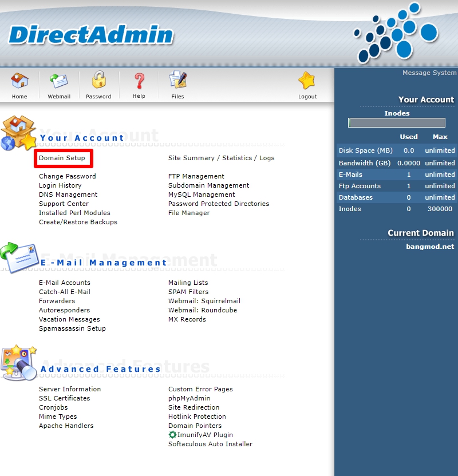Go to Support Center
458x476 pixels.
click(64, 204)
